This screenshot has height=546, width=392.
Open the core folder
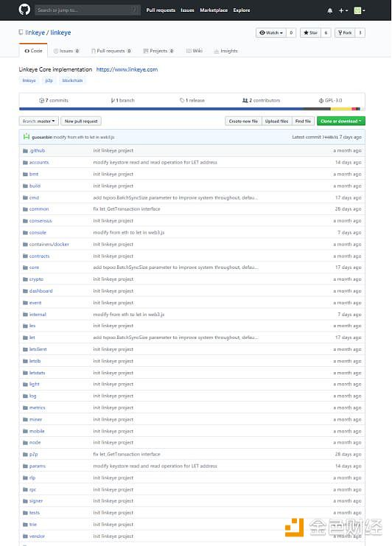coord(34,267)
